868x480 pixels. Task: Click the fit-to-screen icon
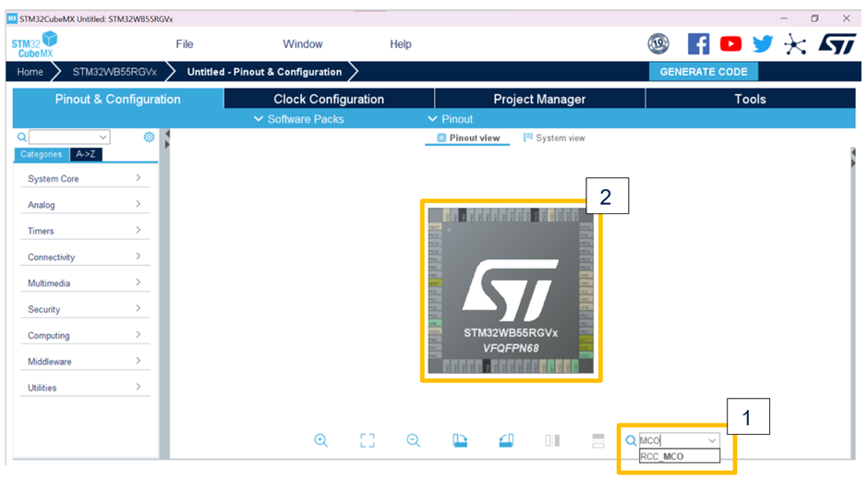pyautogui.click(x=367, y=440)
